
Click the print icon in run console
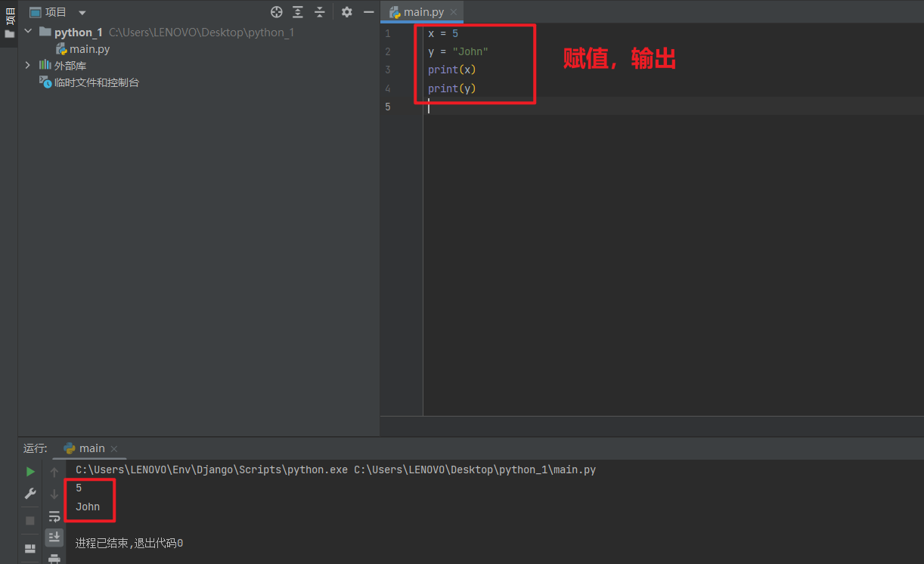(54, 559)
